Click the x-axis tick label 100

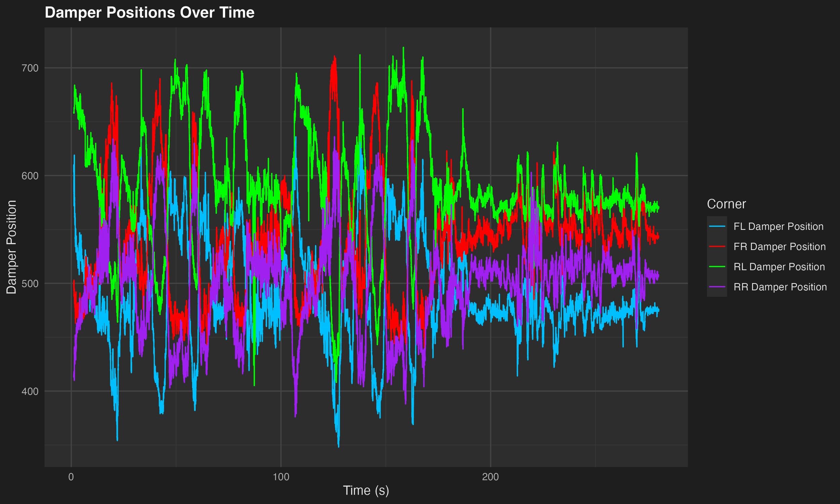[281, 477]
